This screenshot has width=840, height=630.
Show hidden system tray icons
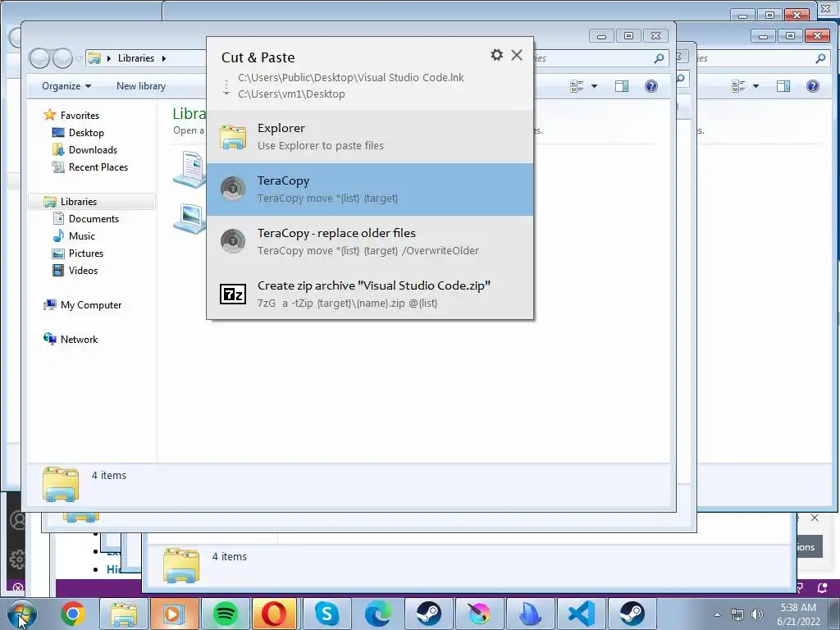pyautogui.click(x=717, y=614)
